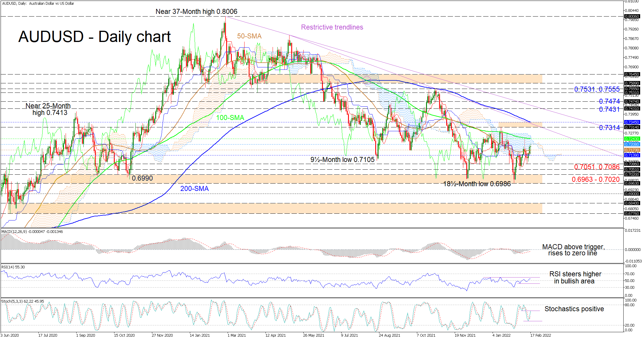The image size is (644, 339).
Task: Click the Near 25-Month high 0.7413 text
Action: pos(48,109)
